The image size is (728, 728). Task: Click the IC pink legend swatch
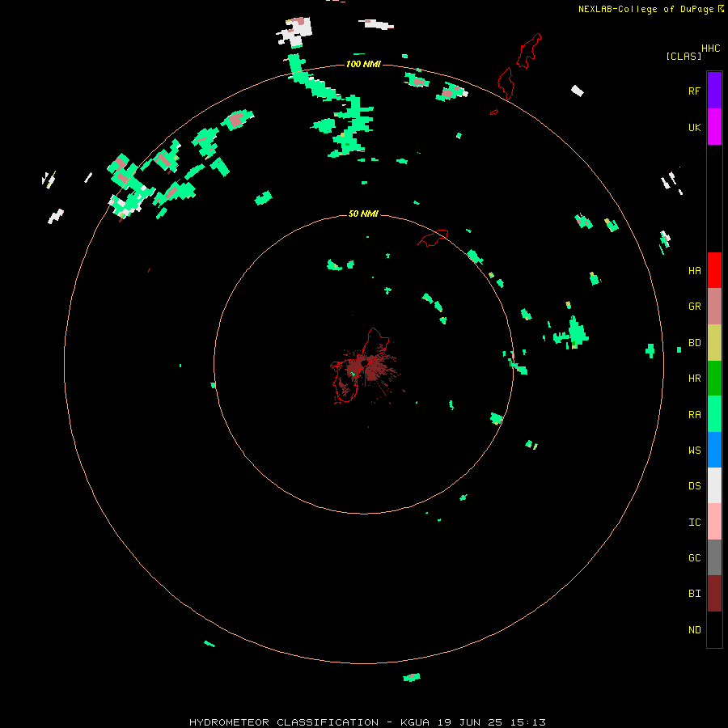(x=714, y=522)
